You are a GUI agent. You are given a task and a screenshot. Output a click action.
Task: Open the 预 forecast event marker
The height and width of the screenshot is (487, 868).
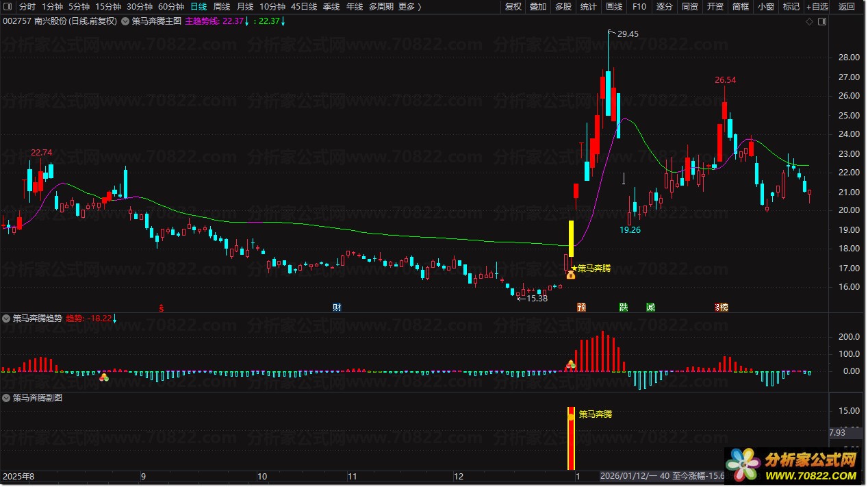581,307
